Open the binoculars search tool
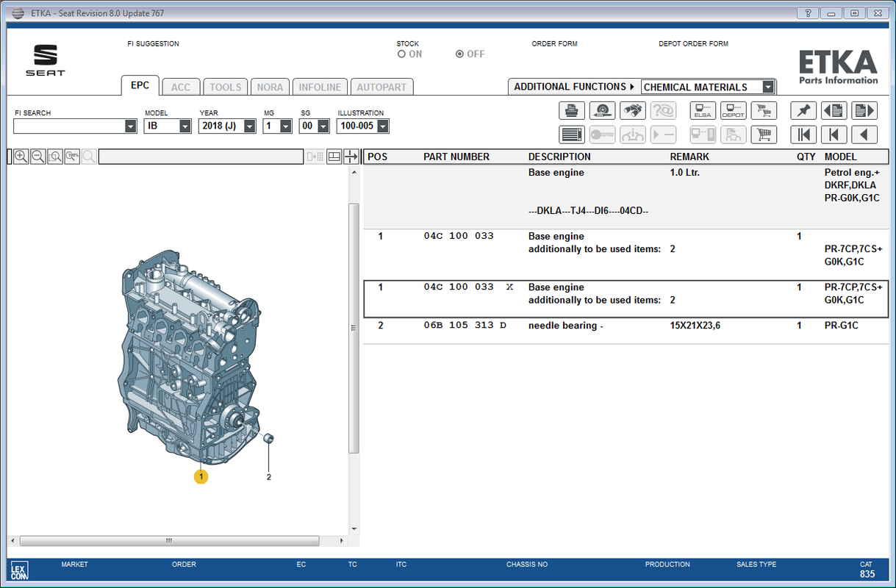Screen dimensions: 896x588 coord(633,111)
